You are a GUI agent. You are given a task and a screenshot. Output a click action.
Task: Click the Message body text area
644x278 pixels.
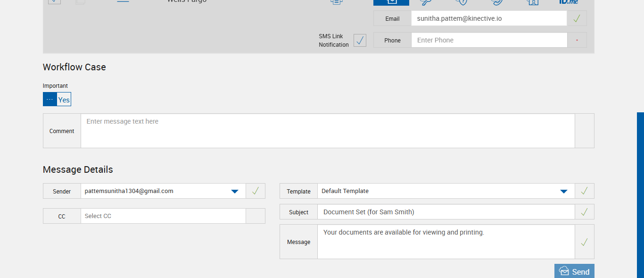pos(446,242)
